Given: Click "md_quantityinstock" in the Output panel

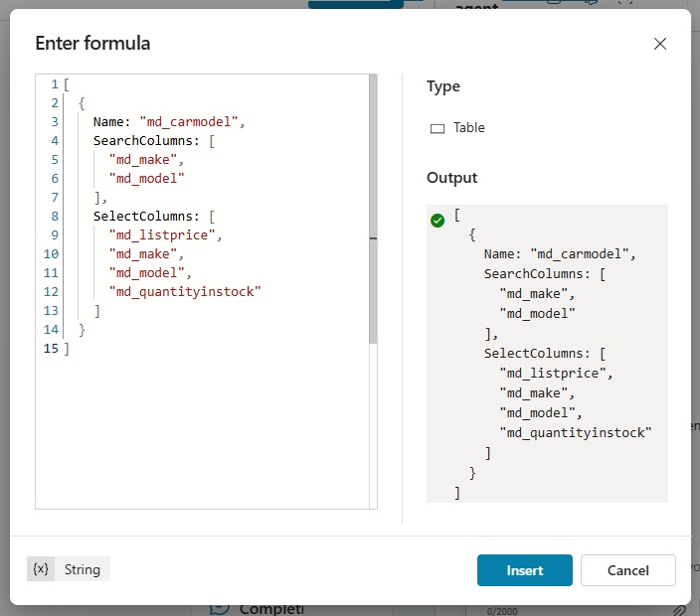Looking at the screenshot, I should click(x=576, y=432).
